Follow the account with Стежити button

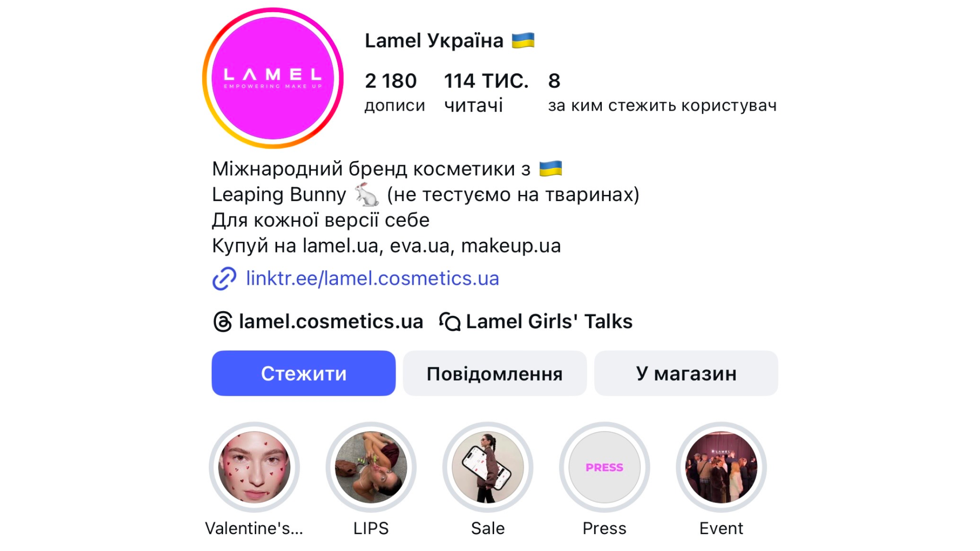pyautogui.click(x=304, y=373)
